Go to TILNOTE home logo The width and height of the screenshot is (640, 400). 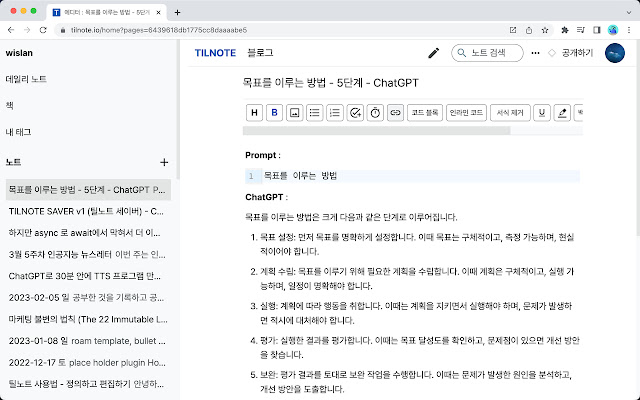[215, 53]
